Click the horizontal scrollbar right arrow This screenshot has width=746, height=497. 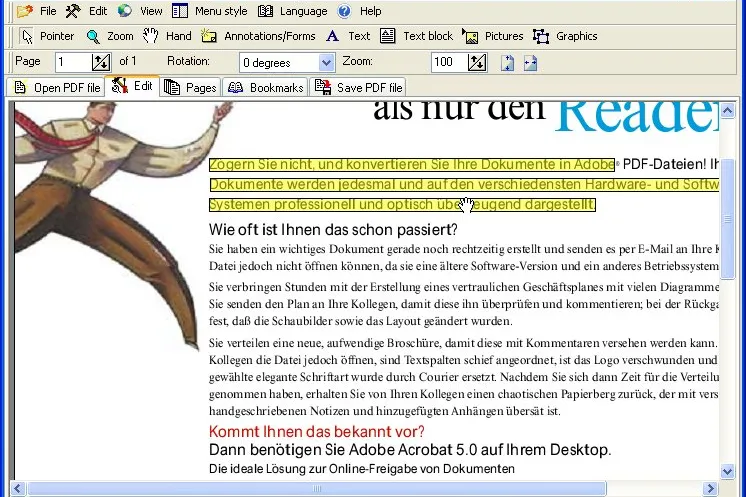click(x=710, y=488)
